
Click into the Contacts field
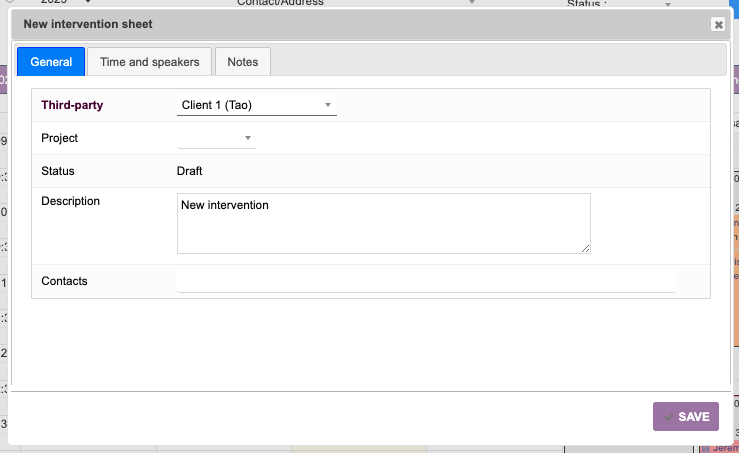click(x=426, y=281)
